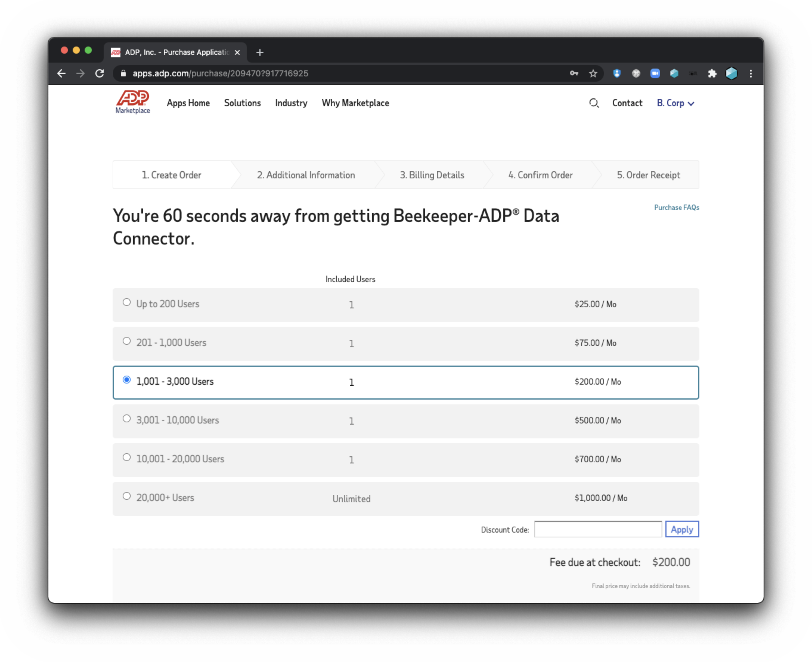
Task: Click the browser address bar URL
Action: (220, 73)
